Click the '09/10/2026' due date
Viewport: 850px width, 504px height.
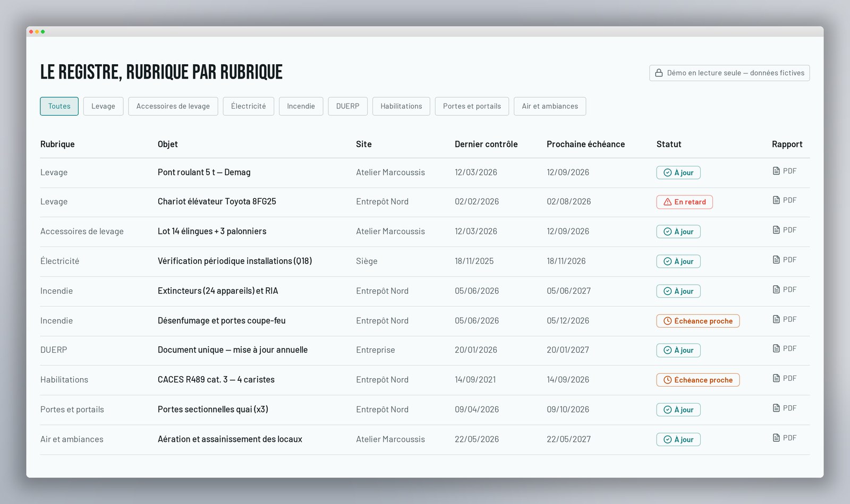[568, 409]
